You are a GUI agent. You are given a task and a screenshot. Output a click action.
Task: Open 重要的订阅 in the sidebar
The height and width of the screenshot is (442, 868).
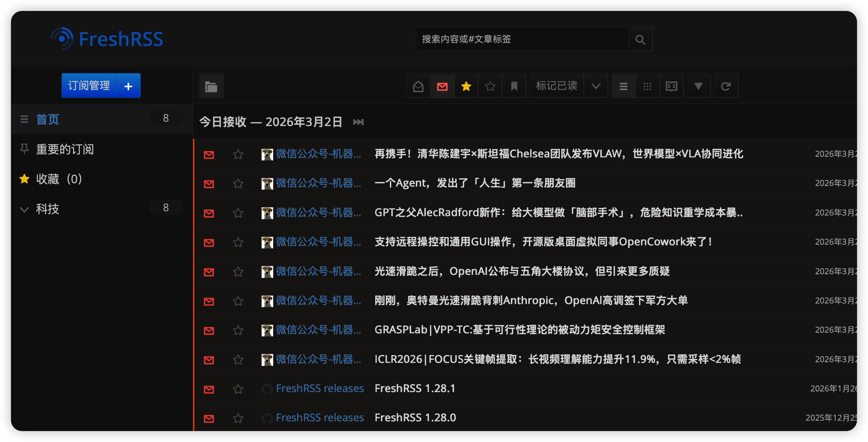[x=65, y=149]
